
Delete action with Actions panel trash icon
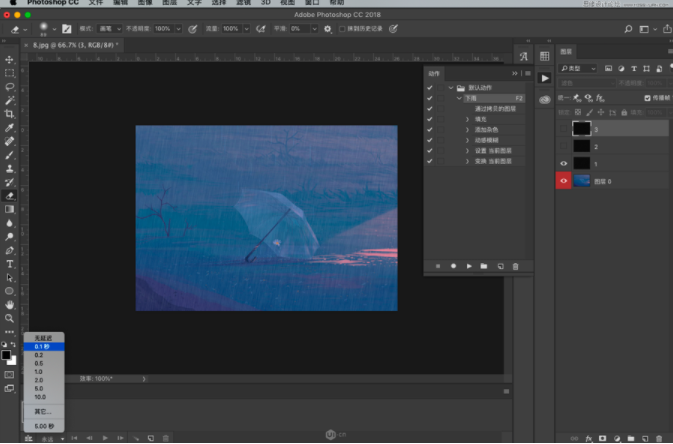(515, 266)
